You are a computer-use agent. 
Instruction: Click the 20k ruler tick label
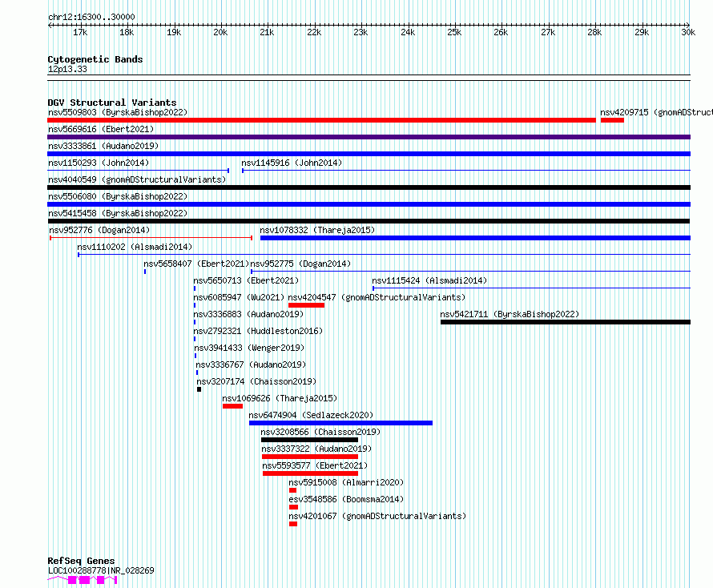[220, 32]
